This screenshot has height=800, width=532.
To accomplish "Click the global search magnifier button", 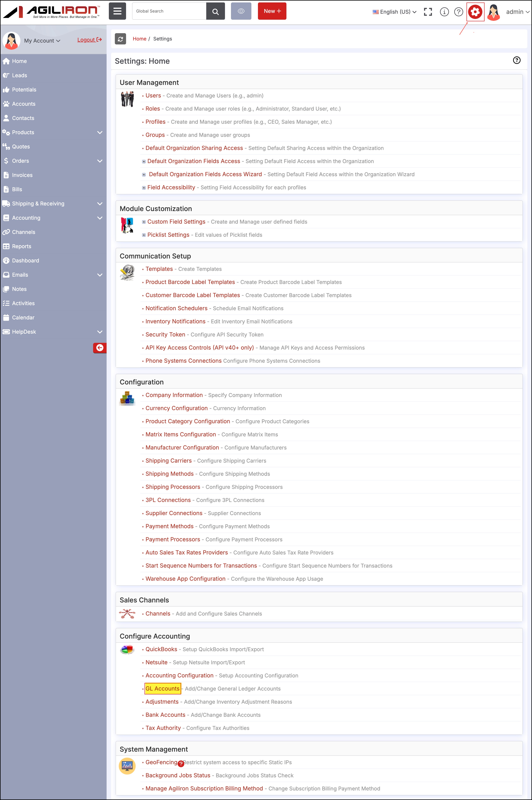I will tap(215, 11).
